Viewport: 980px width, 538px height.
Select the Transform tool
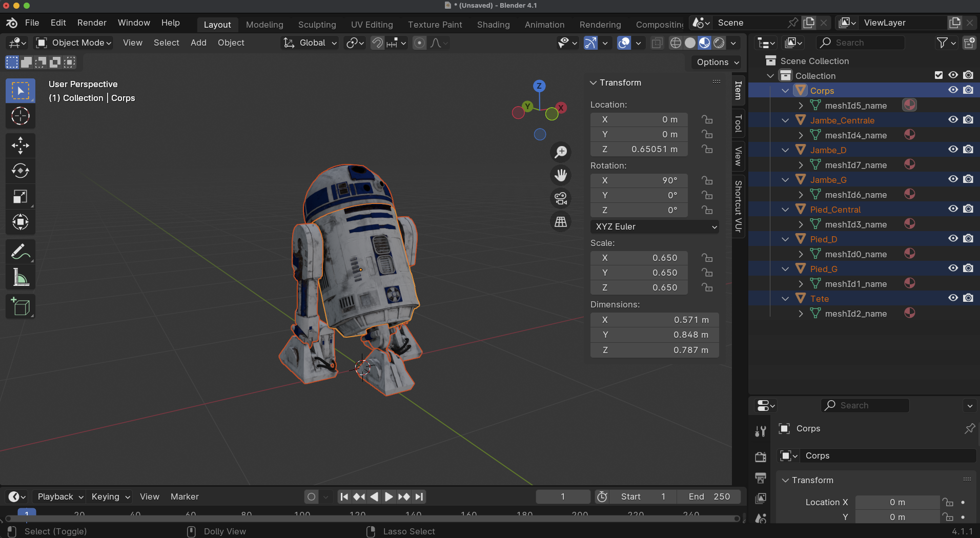pyautogui.click(x=21, y=222)
